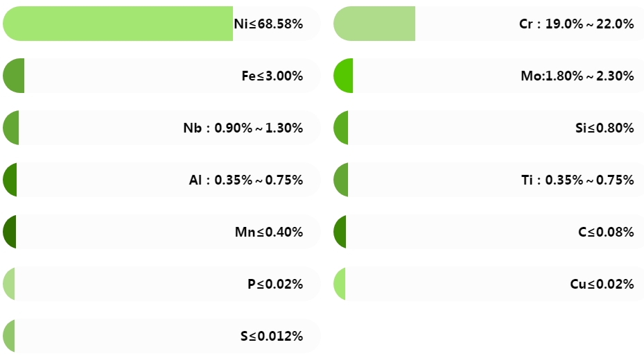Click the Ni≤68.58% text label
The width and height of the screenshot is (644, 356).
268,24
